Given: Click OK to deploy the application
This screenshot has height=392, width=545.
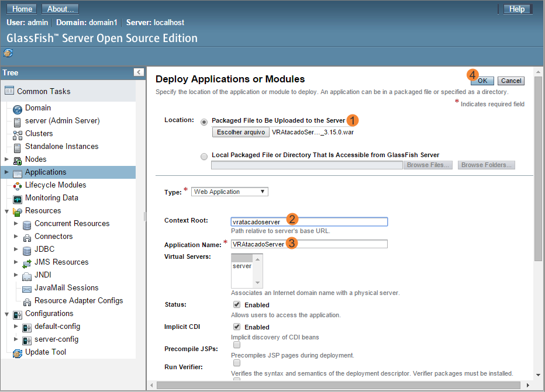Looking at the screenshot, I should click(x=482, y=81).
